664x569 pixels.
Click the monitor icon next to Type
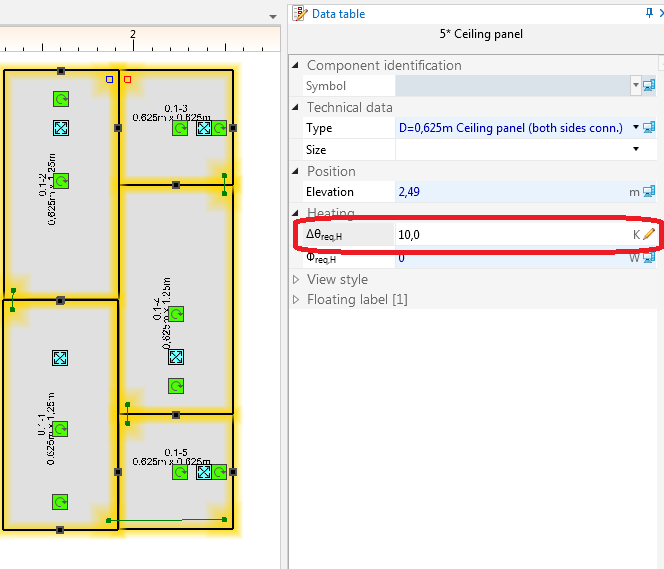(649, 128)
